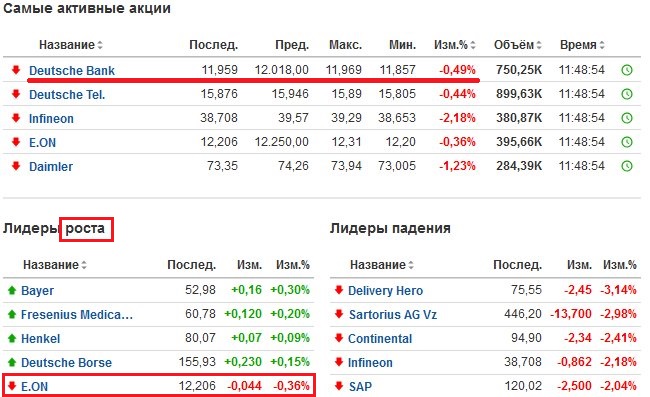Image resolution: width=650 pixels, height=397 pixels.
Task: Click the red down arrow beside Delivery Hero
Action: click(x=339, y=290)
